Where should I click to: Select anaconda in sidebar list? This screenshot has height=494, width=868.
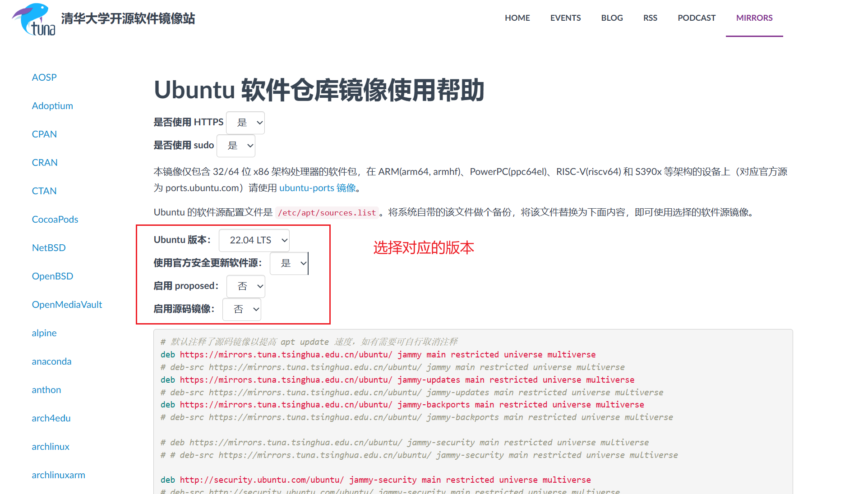point(51,361)
